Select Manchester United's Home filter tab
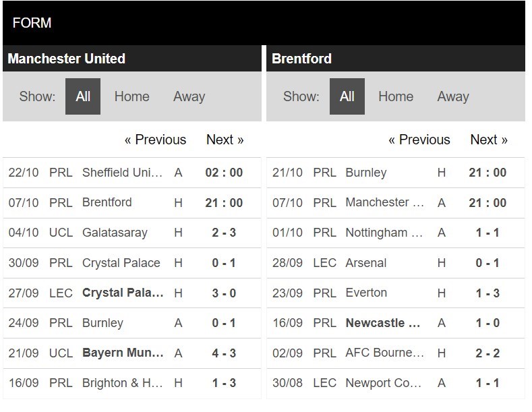The height and width of the screenshot is (412, 532). 131,96
